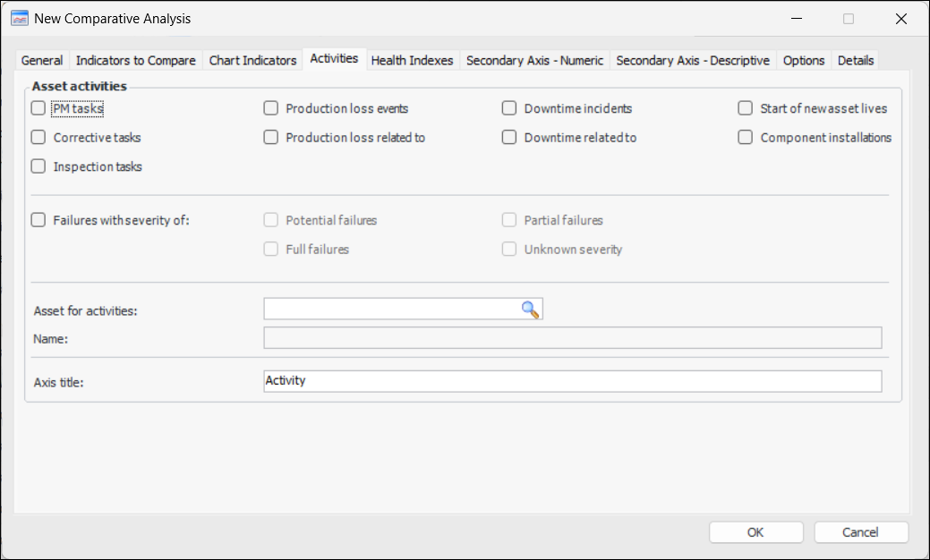Image resolution: width=930 pixels, height=560 pixels.
Task: Toggle Failures with severity of checkbox
Action: (38, 220)
